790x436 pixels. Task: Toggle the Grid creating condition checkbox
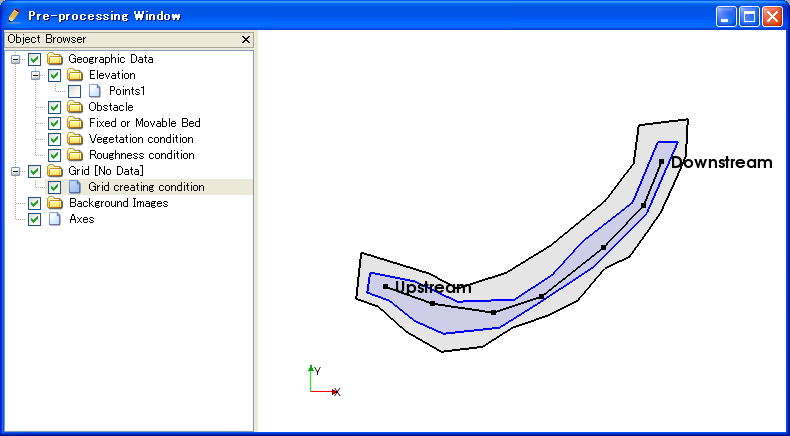pos(54,188)
